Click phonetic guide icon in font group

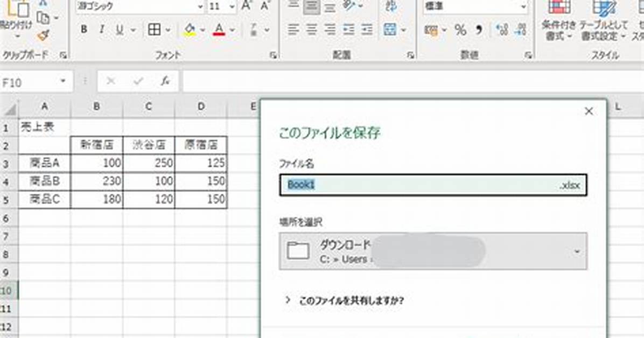tap(254, 30)
